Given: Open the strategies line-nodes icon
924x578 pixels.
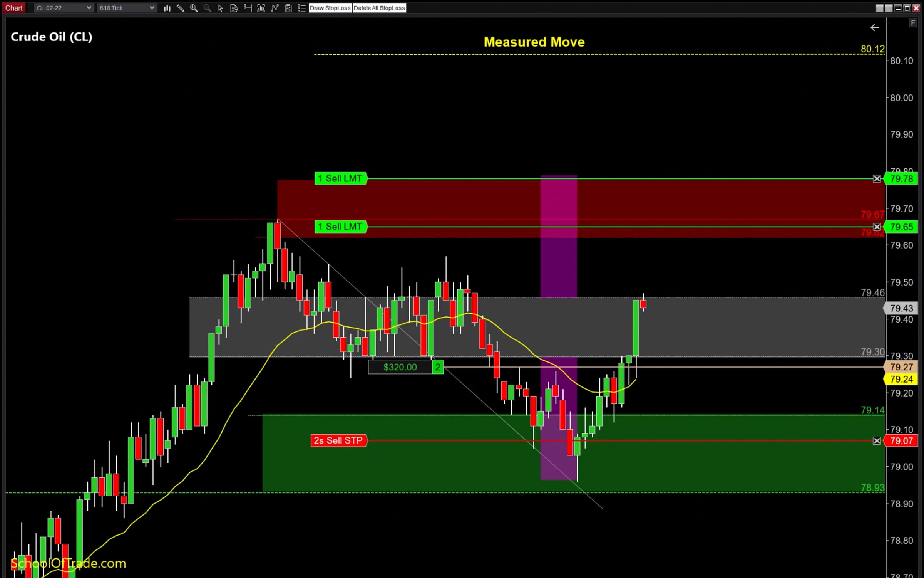Looking at the screenshot, I should (x=275, y=8).
